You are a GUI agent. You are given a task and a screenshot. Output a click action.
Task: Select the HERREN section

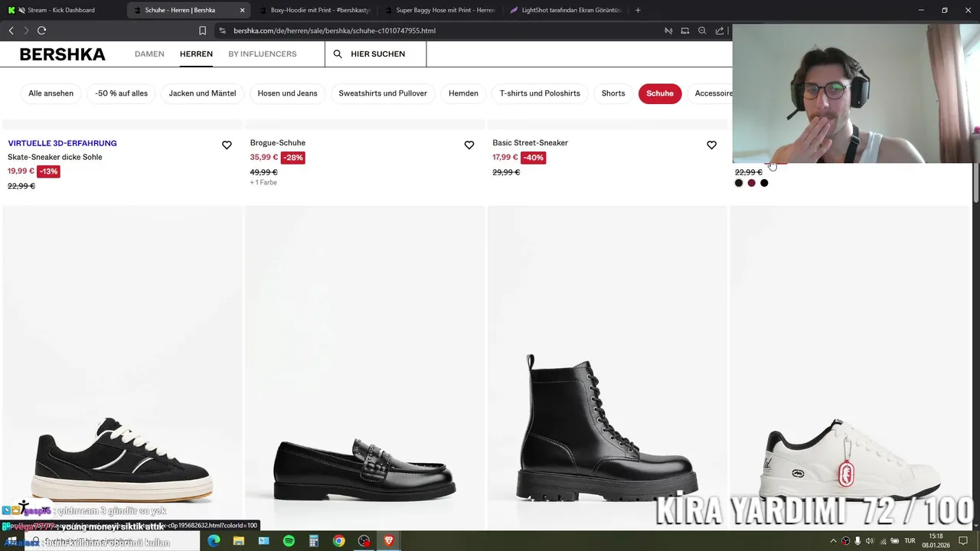(196, 54)
